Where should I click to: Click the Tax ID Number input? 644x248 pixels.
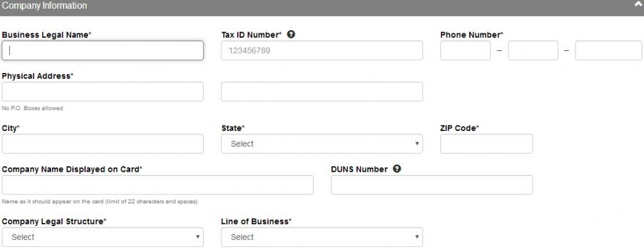[x=321, y=50]
